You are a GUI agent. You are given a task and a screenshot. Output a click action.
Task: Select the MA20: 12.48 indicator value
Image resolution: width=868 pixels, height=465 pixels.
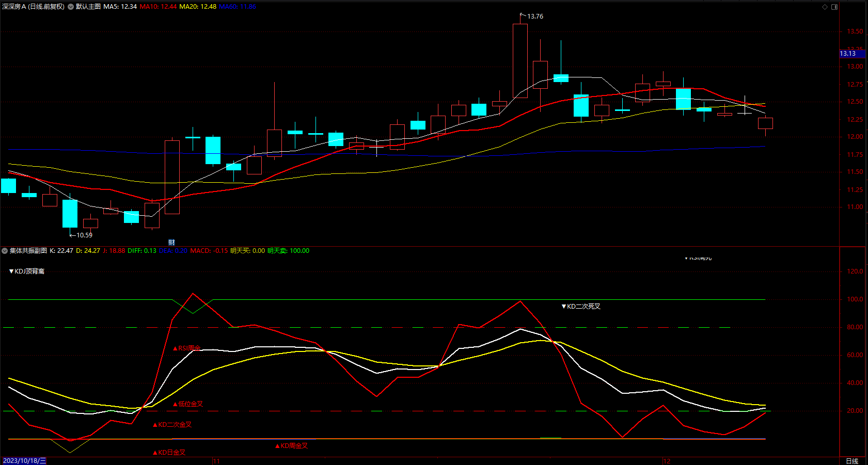pos(198,7)
